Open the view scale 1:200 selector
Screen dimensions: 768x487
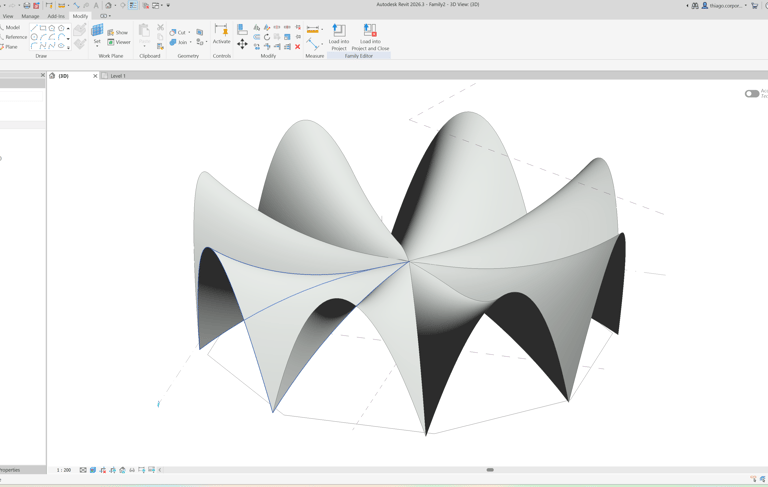pyautogui.click(x=64, y=470)
